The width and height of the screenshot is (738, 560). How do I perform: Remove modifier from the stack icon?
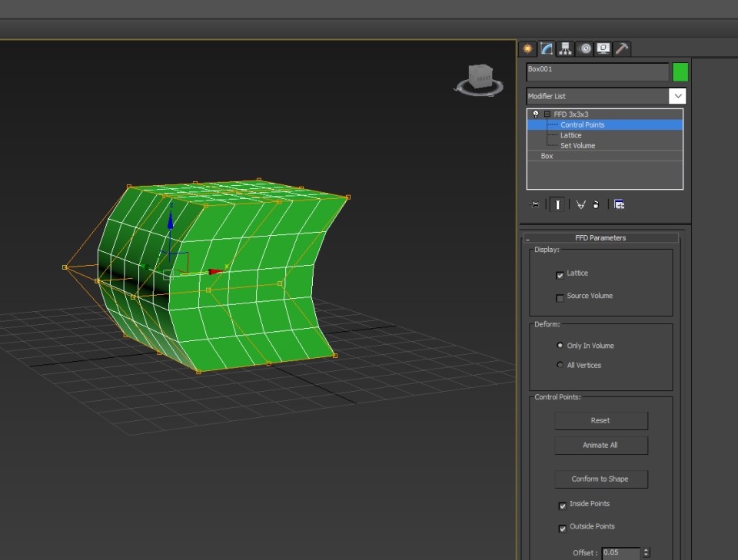pyautogui.click(x=597, y=204)
